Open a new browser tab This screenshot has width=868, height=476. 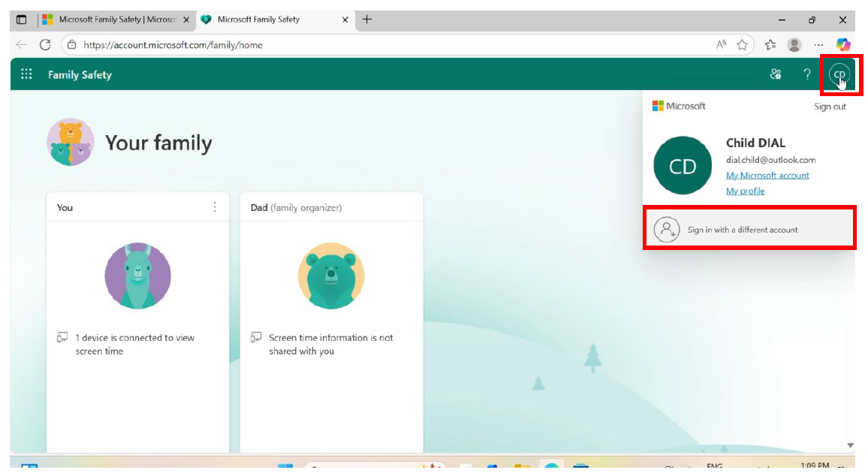[x=367, y=20]
